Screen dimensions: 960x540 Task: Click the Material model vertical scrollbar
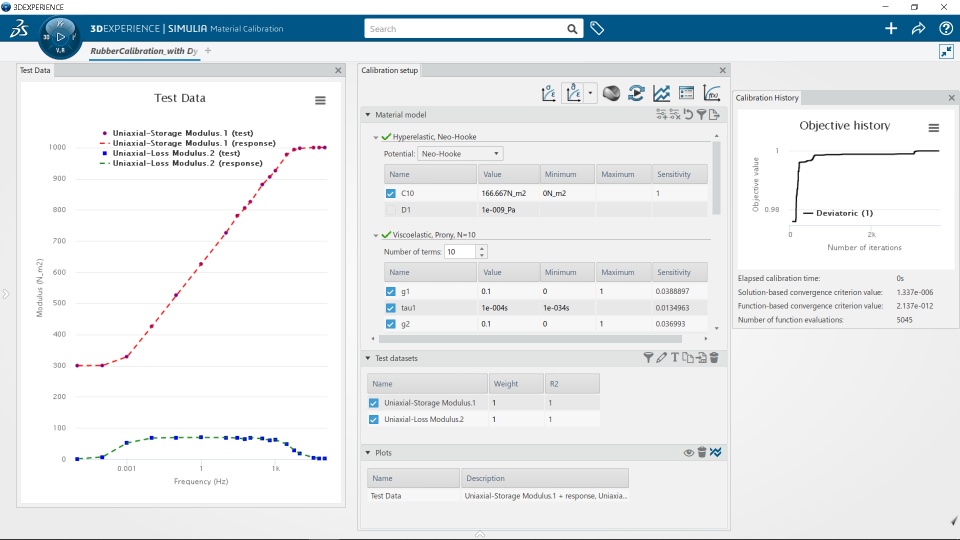(716, 178)
